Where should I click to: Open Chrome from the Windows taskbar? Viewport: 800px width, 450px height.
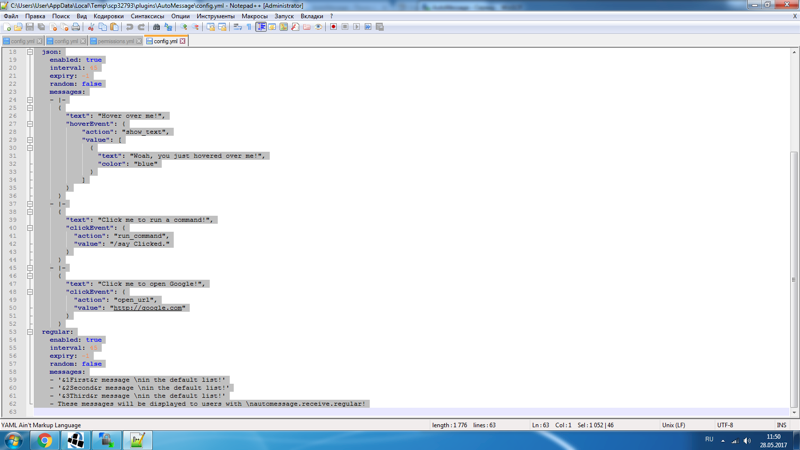[x=45, y=439]
